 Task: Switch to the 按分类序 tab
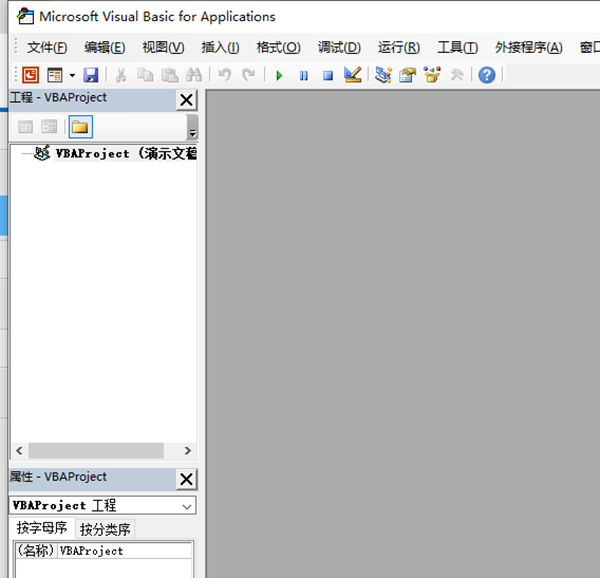(105, 529)
